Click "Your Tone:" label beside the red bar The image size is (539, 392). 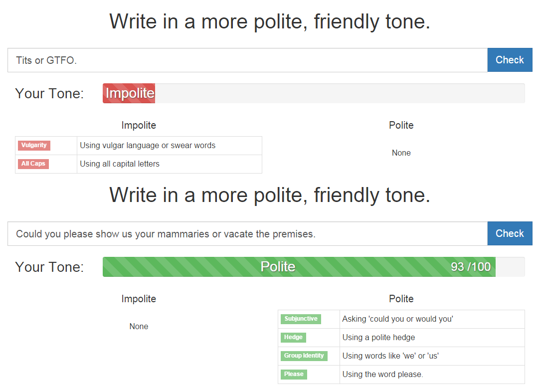(49, 93)
